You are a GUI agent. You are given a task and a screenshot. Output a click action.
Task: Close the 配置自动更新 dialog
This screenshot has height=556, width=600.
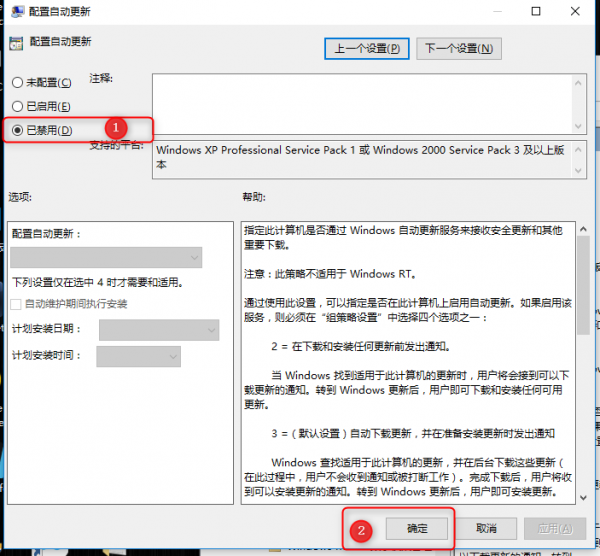click(575, 11)
